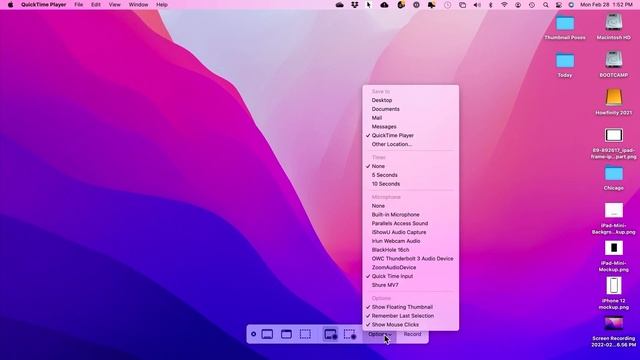Select Record Entire Screen icon in toolbar

(x=331, y=334)
